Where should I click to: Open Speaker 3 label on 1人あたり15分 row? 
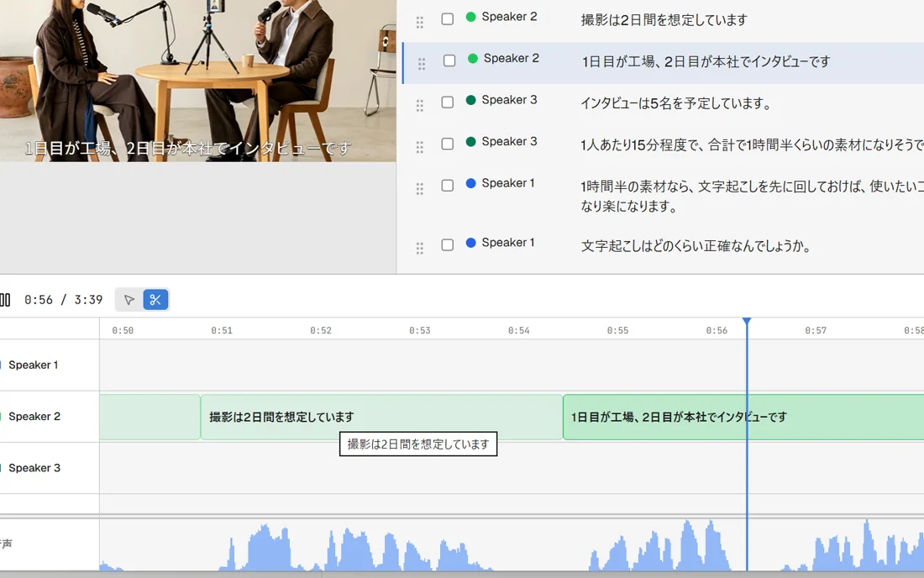tap(509, 141)
